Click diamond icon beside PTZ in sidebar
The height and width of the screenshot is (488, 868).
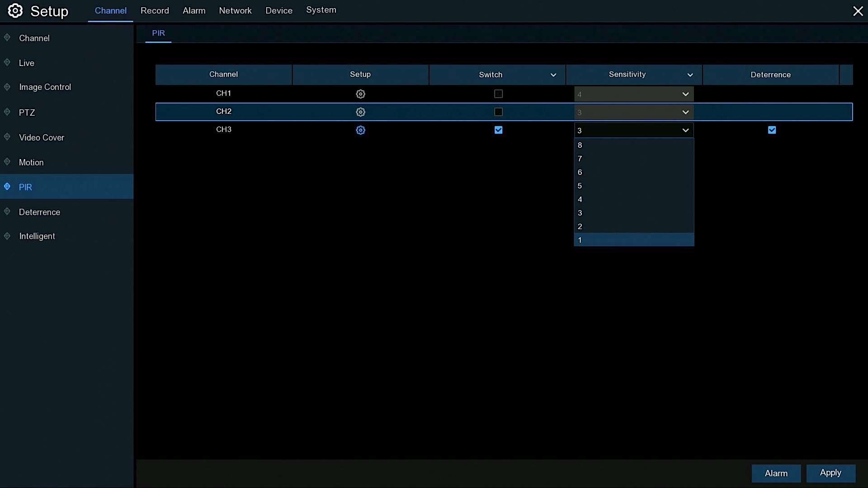(7, 112)
